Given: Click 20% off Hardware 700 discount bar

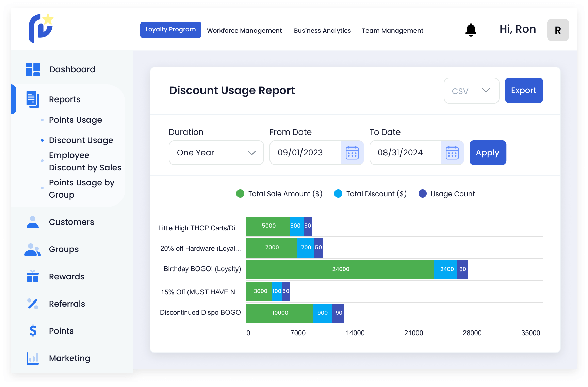Looking at the screenshot, I should click(306, 248).
